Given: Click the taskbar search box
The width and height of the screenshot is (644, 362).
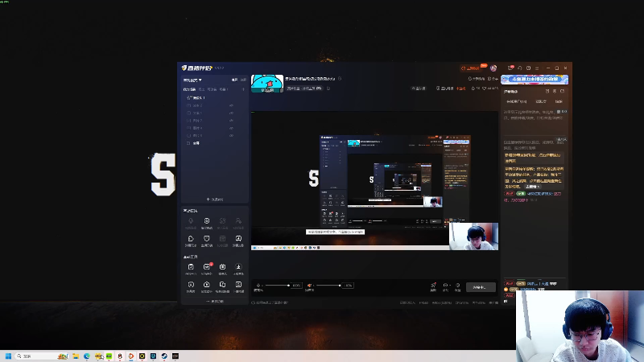Looking at the screenshot, I should 42,356.
